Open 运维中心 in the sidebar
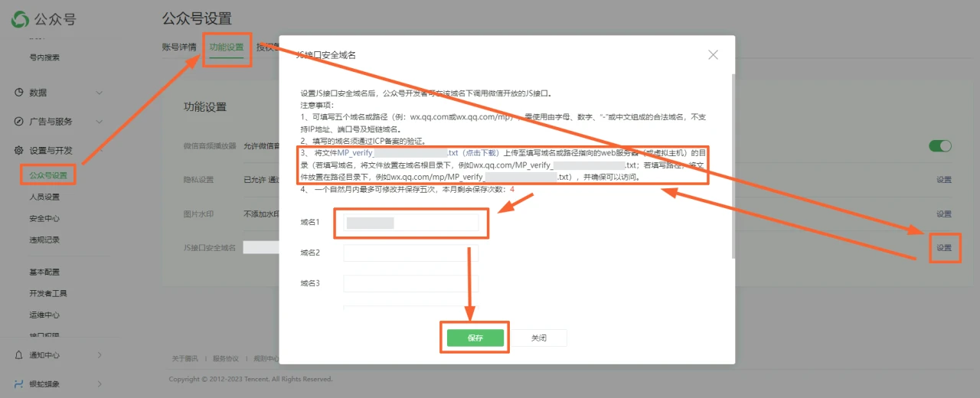This screenshot has width=980, height=398. (x=44, y=315)
